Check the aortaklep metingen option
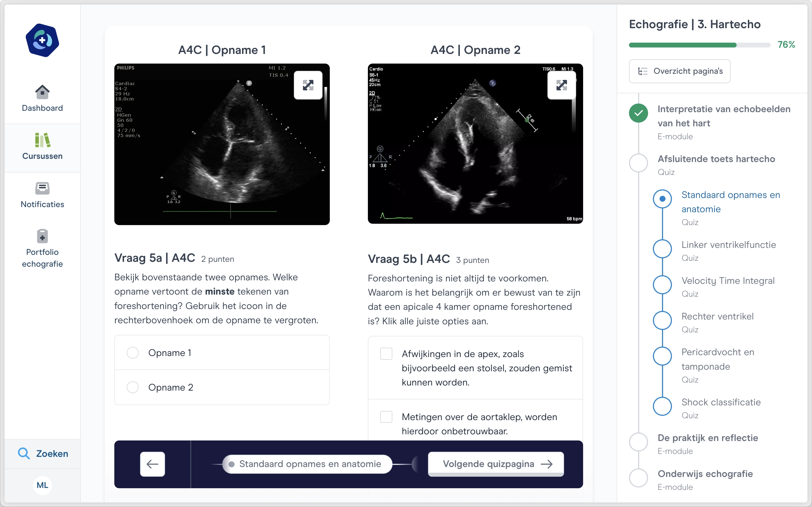812x507 pixels. coord(386,417)
